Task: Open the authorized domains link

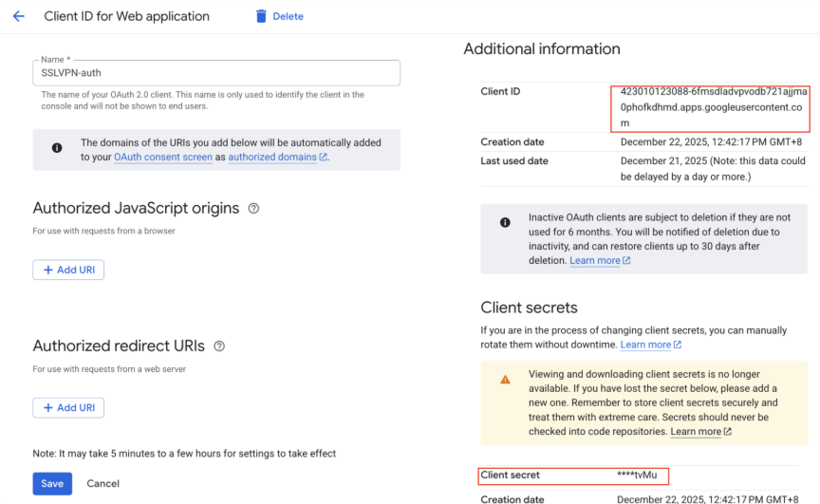Action: click(272, 157)
